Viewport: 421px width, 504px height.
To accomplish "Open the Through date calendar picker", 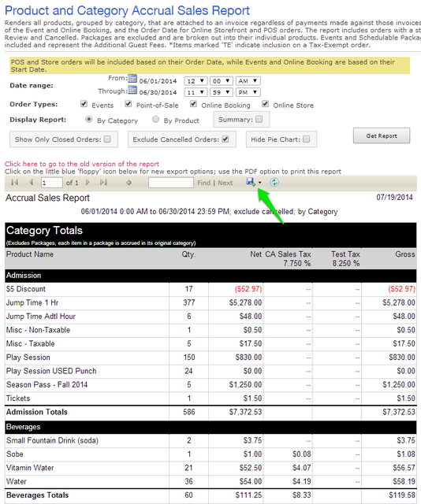I will tap(132, 91).
